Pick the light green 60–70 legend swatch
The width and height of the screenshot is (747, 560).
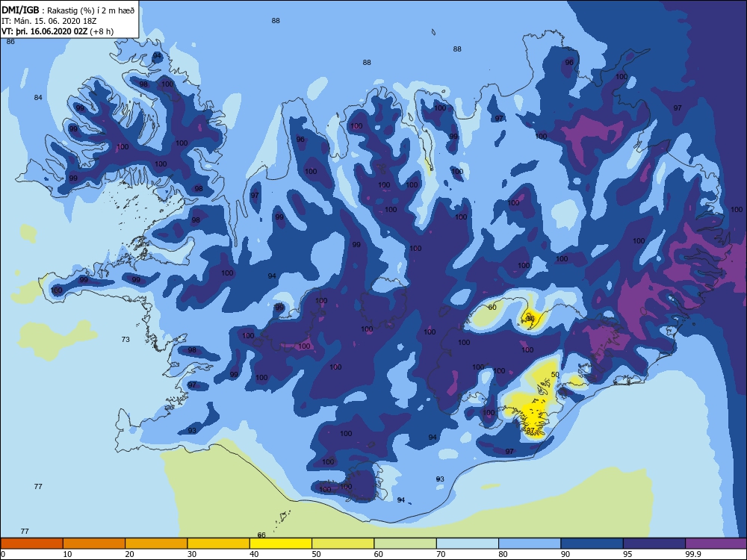pyautogui.click(x=406, y=544)
